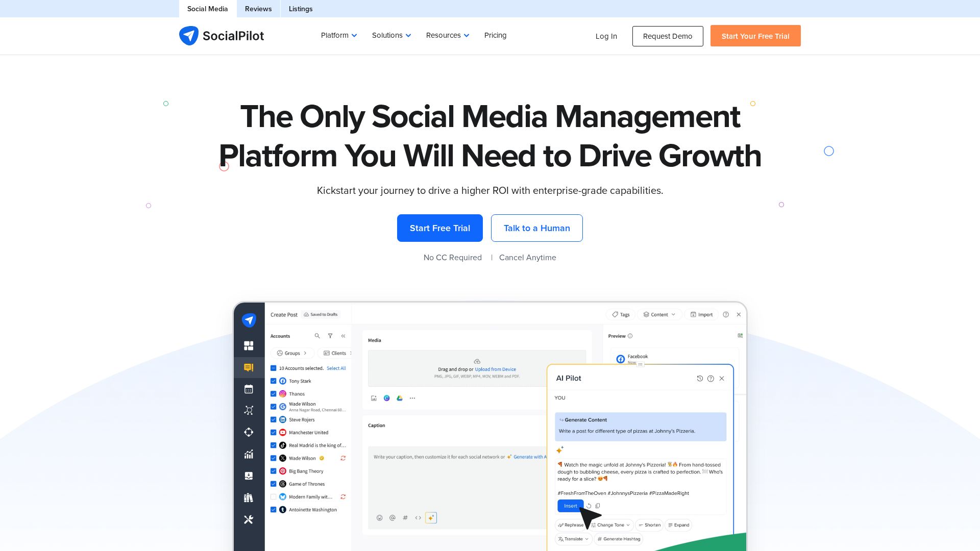This screenshot has height=551, width=980.
Task: Click the Import button
Action: tap(701, 315)
